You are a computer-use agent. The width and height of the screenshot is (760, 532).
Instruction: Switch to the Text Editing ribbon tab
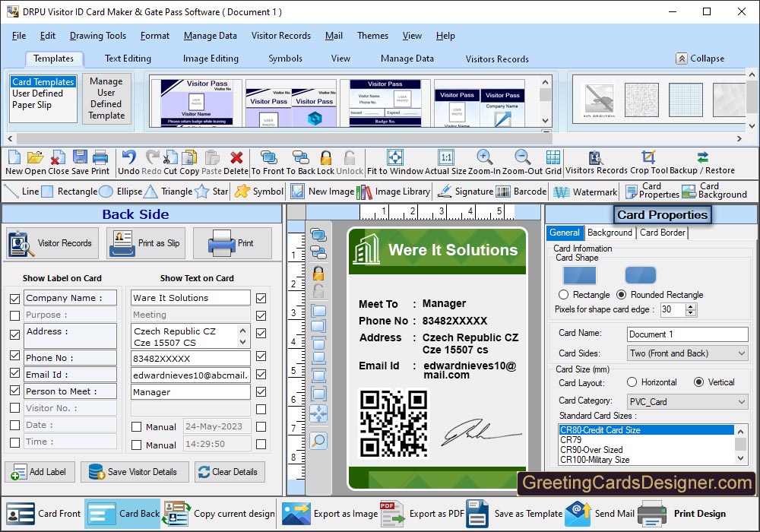pyautogui.click(x=128, y=59)
